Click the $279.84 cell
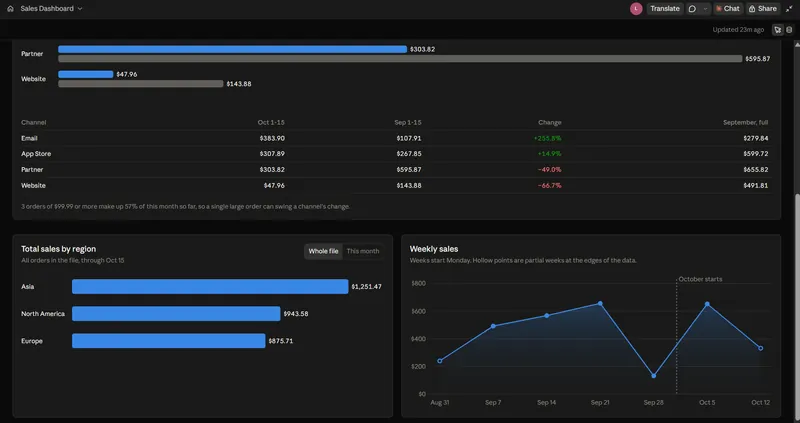The width and height of the screenshot is (800, 423). 756,138
